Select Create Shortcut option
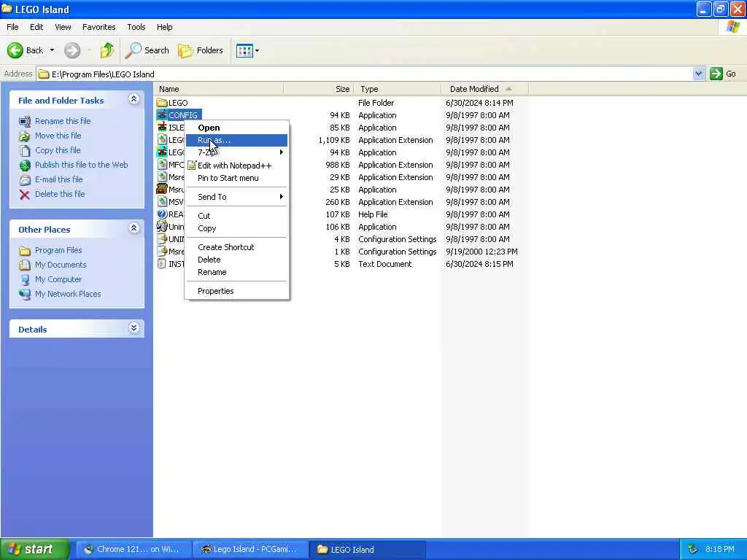This screenshot has height=560, width=747. click(237, 247)
